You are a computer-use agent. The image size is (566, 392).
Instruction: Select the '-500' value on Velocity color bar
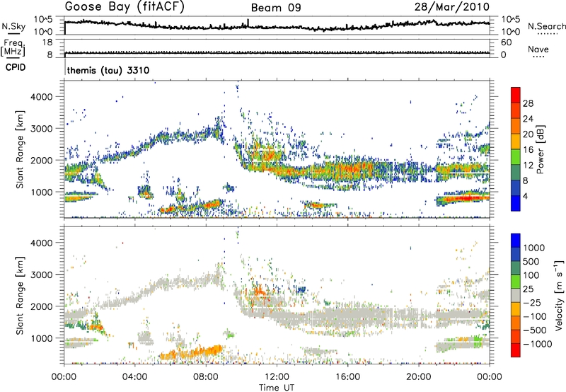pos(535,330)
